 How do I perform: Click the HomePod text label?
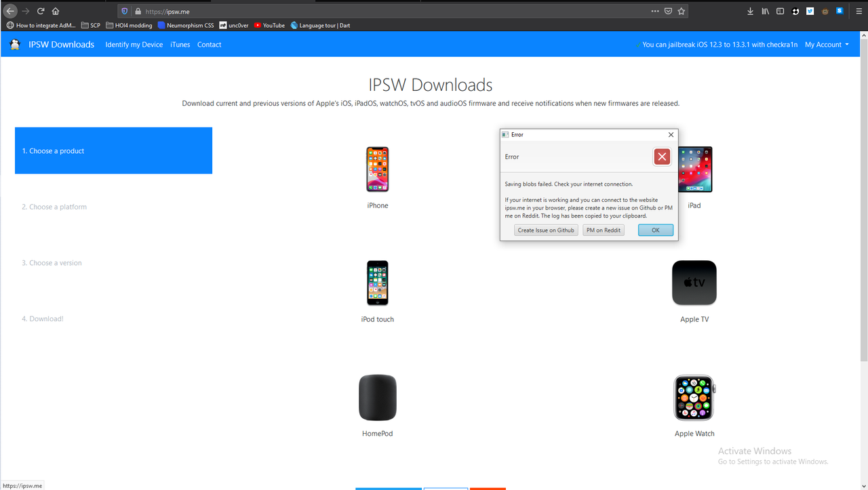(378, 434)
